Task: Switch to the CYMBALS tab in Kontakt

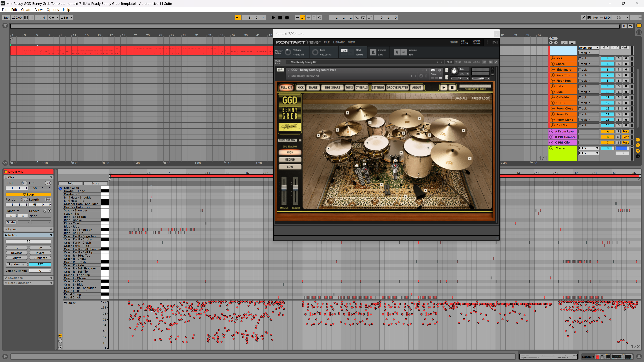Action: click(362, 87)
